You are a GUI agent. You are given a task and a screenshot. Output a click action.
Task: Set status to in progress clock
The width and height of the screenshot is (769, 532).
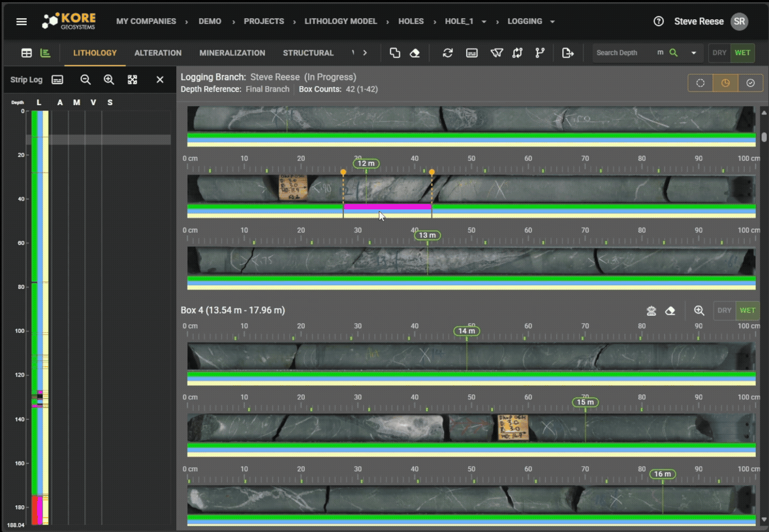725,83
